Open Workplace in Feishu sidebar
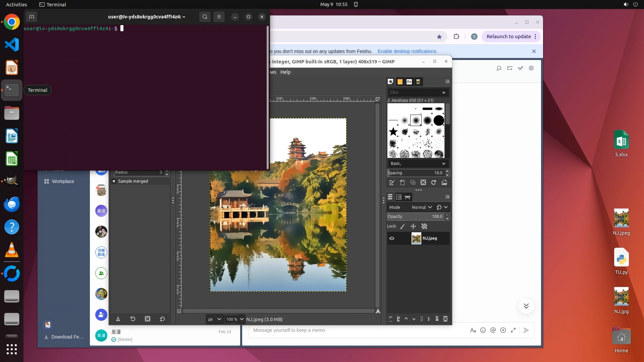Viewport: 644px width, 362px height. (x=63, y=181)
